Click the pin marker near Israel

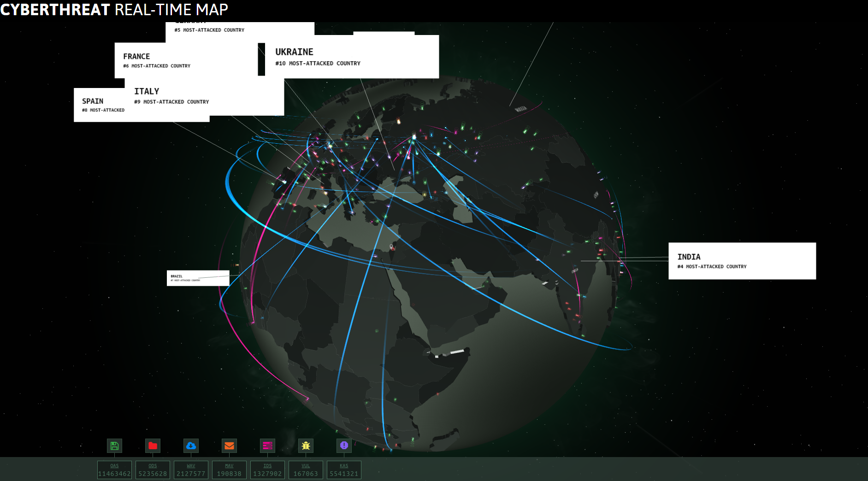pos(392,247)
